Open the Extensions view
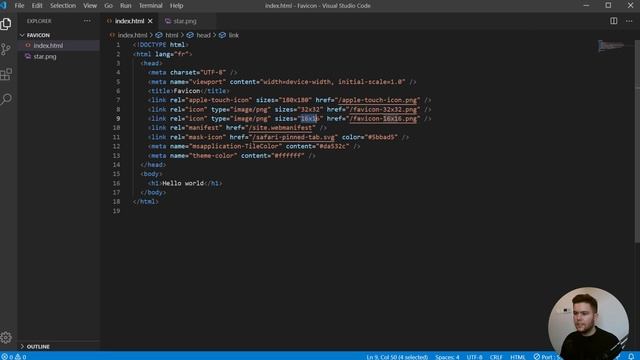 [x=6, y=74]
